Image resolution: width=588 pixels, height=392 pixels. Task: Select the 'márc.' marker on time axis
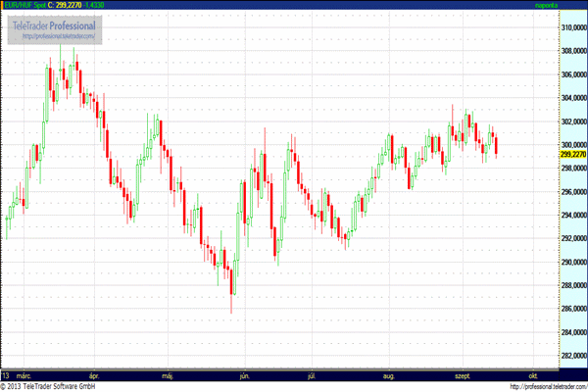tap(24, 375)
